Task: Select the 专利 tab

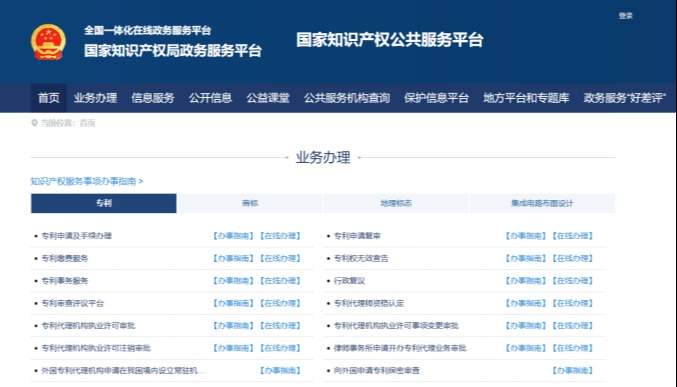Action: 104,203
